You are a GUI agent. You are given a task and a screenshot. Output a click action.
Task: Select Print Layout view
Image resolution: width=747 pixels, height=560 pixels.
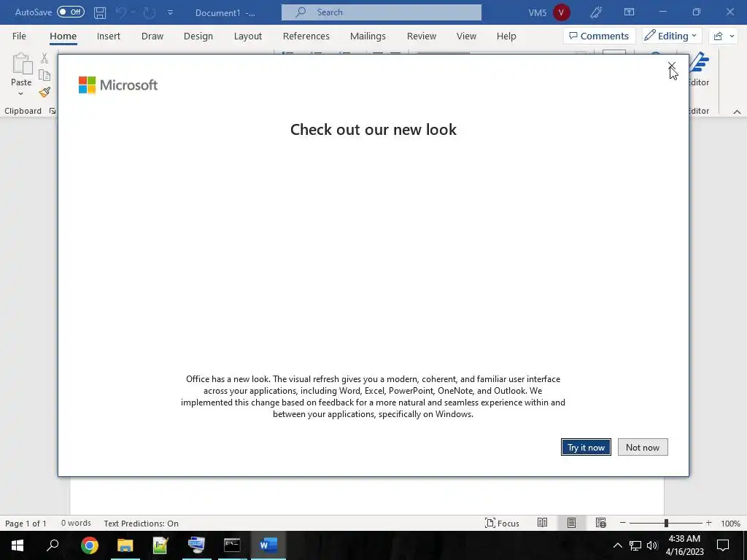tap(571, 523)
